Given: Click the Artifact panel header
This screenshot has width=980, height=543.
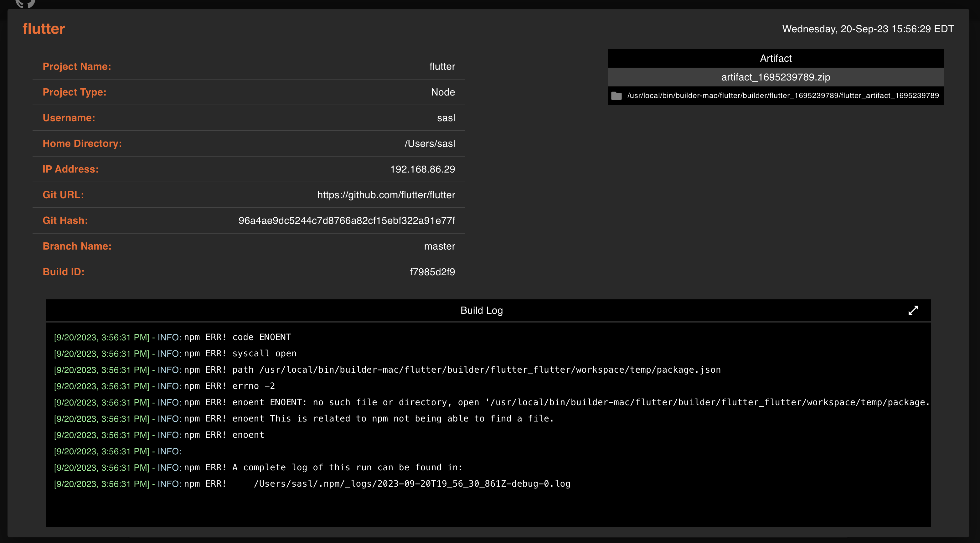Looking at the screenshot, I should (x=776, y=58).
